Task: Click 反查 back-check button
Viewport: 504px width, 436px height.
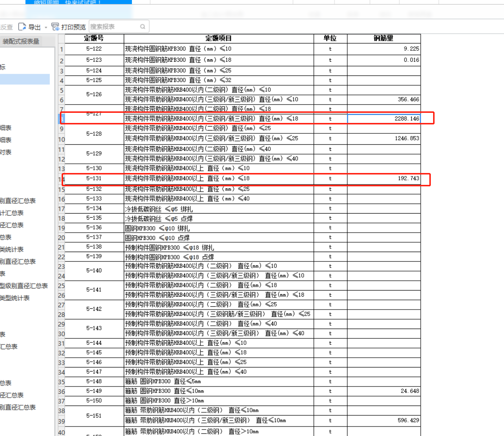Action: (x=6, y=27)
